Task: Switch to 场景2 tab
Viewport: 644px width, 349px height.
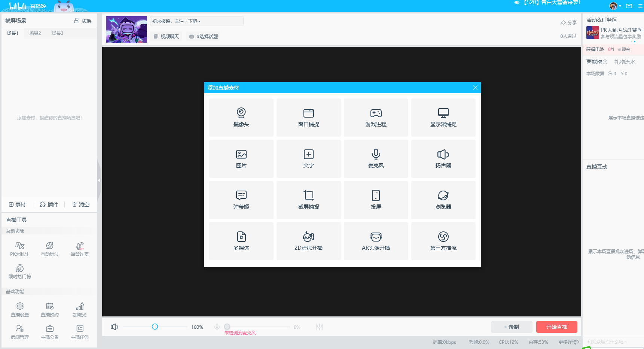Action: (35, 33)
